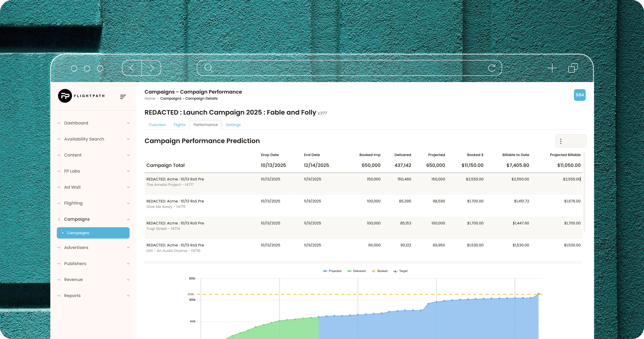Switch to the Flights tab
The width and height of the screenshot is (644, 339).
pyautogui.click(x=179, y=125)
